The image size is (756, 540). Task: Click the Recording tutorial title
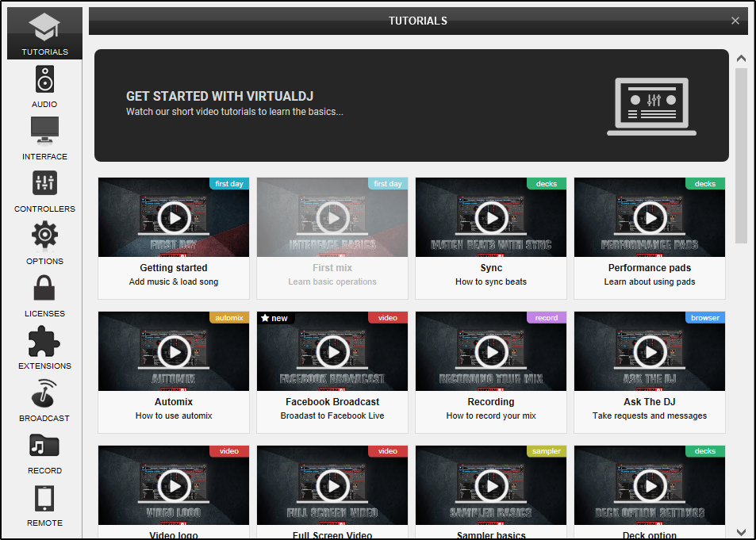491,401
